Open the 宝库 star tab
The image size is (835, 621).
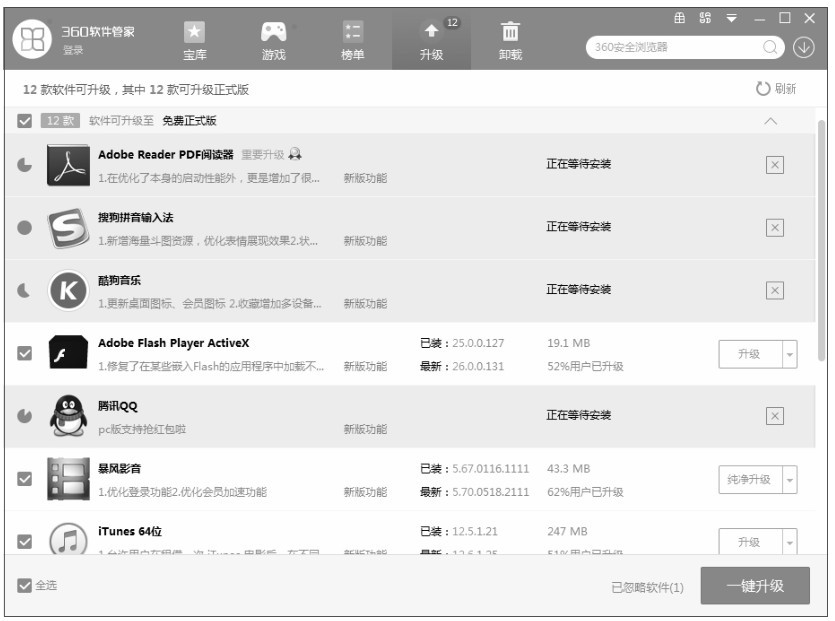click(194, 40)
